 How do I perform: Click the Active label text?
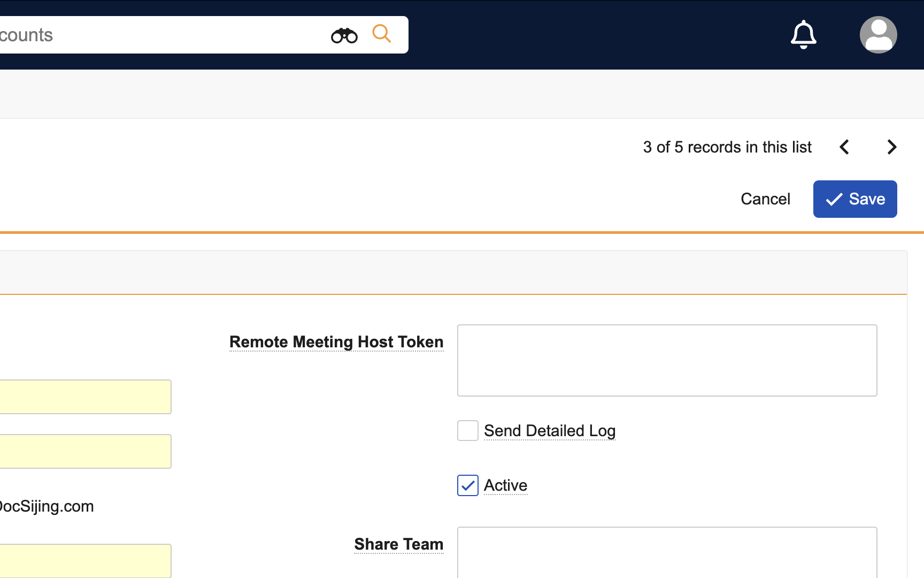505,485
